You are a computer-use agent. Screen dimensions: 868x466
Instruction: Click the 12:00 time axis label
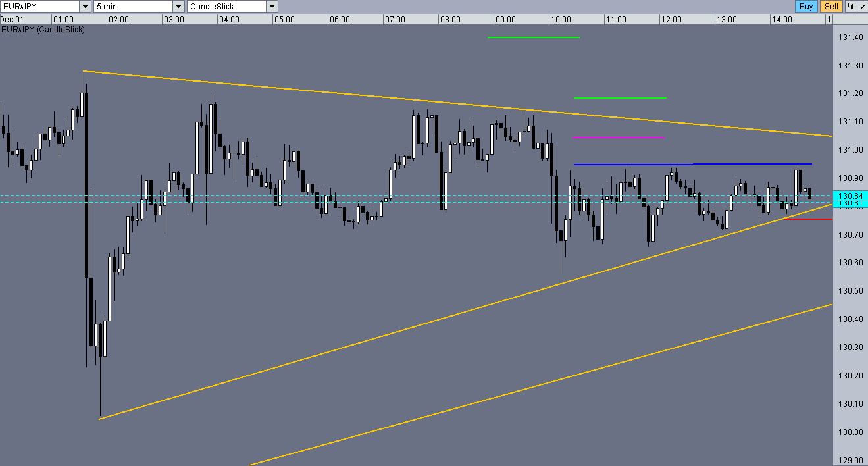[x=672, y=20]
